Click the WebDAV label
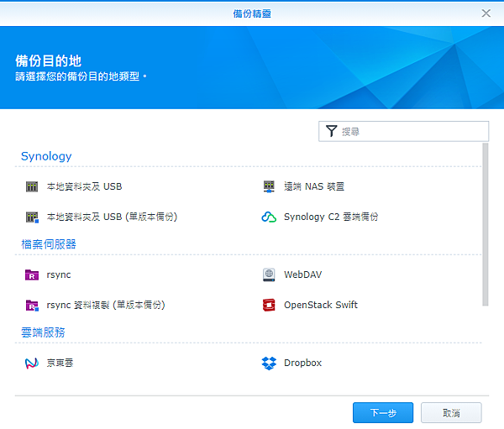 [x=302, y=275]
